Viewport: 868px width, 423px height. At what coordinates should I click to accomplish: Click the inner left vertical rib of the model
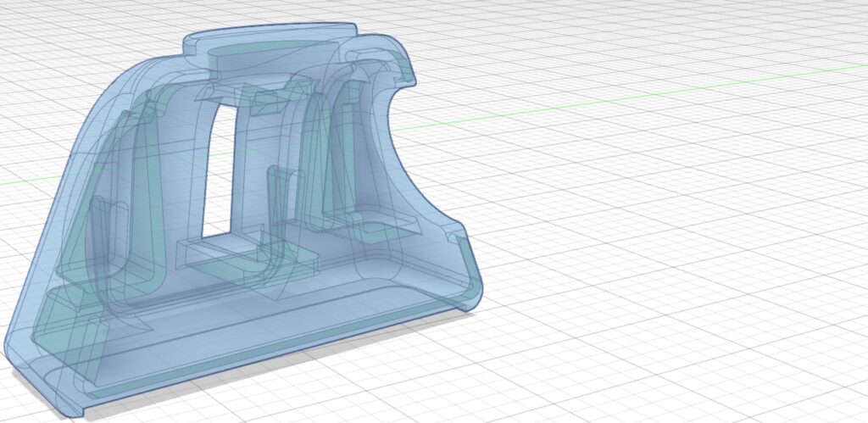(x=140, y=195)
